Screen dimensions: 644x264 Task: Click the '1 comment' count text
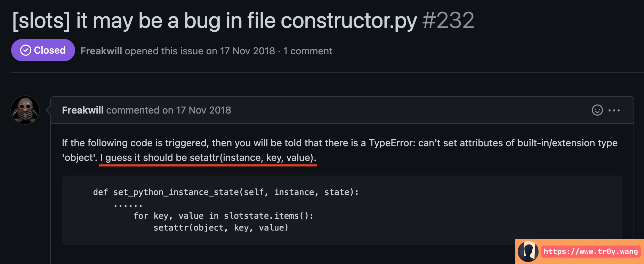point(308,51)
